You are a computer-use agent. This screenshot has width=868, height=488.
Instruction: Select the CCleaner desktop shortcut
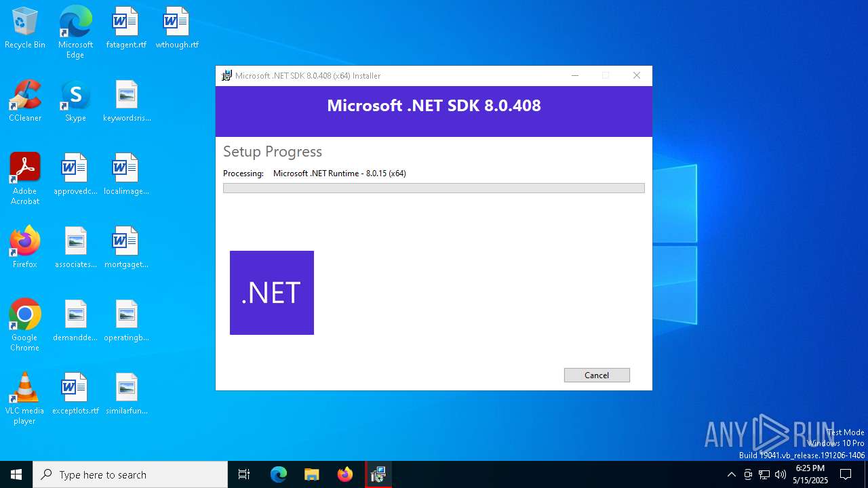pos(25,102)
